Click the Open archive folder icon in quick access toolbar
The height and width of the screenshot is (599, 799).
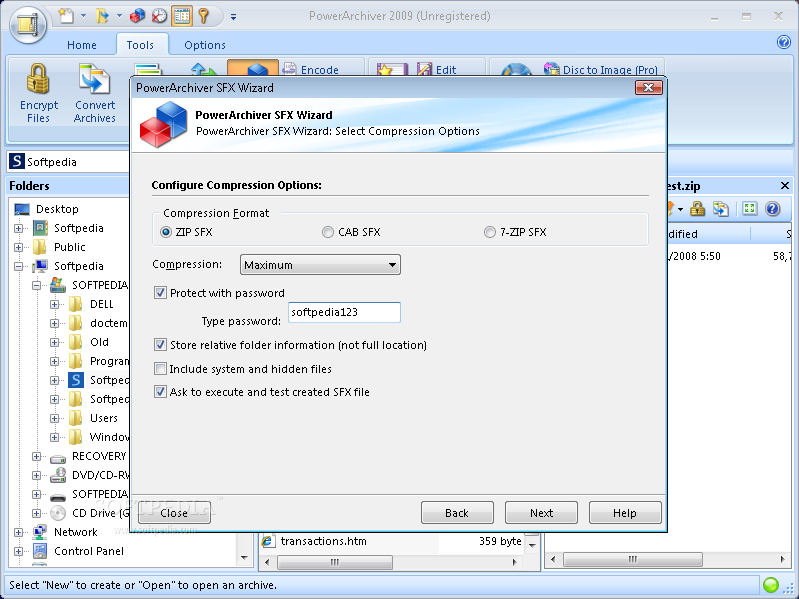(102, 16)
